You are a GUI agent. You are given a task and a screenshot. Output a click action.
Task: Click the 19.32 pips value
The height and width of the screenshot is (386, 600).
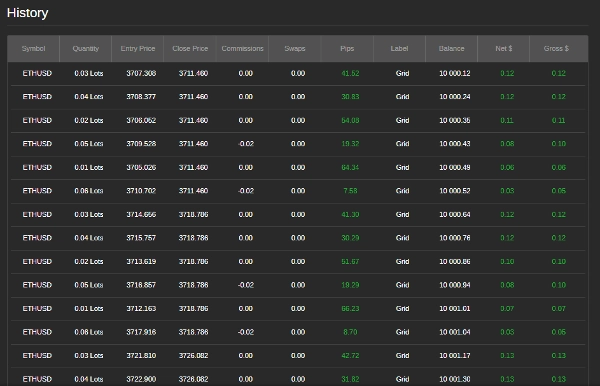[x=350, y=144]
